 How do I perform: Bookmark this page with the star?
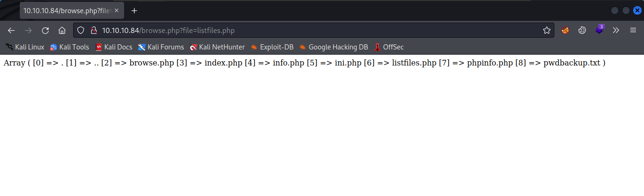point(547,30)
